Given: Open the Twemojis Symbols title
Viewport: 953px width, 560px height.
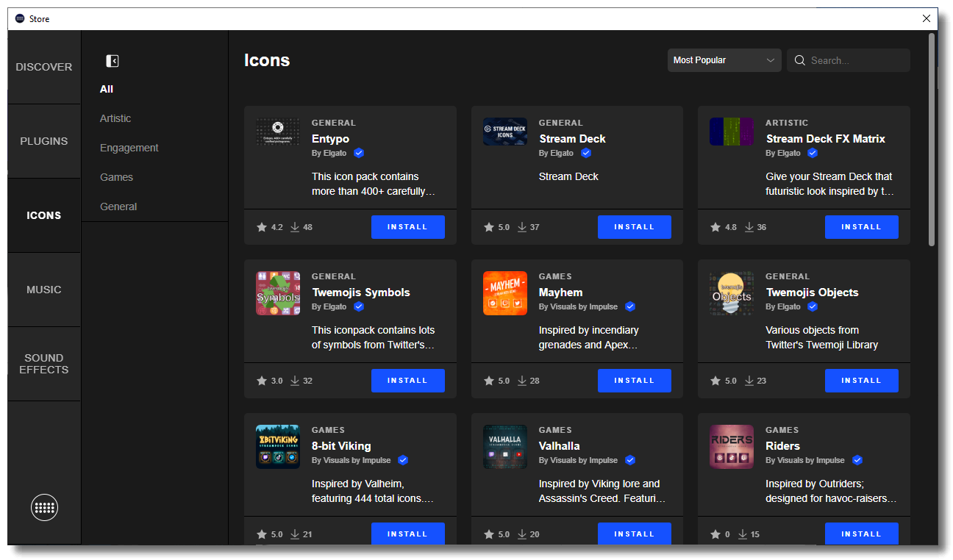Looking at the screenshot, I should [x=361, y=292].
